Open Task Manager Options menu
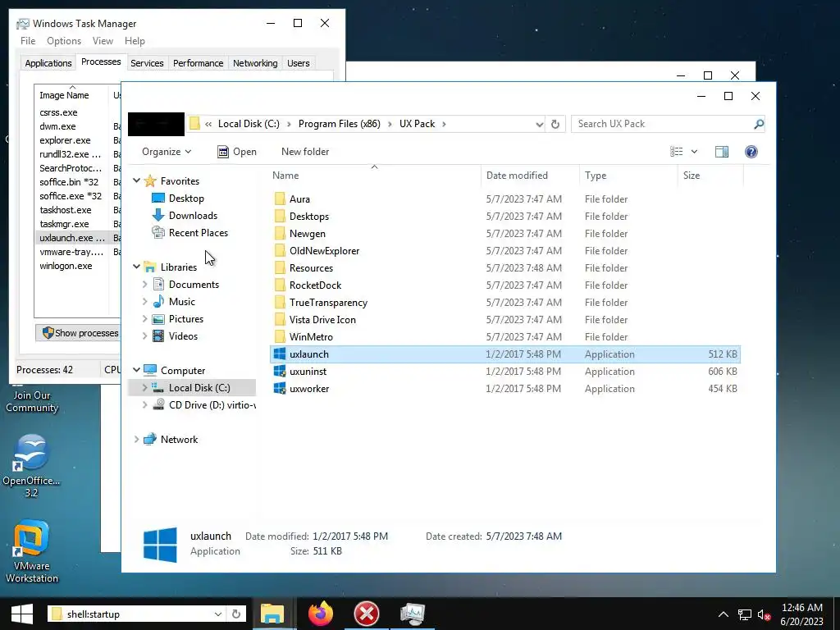The image size is (840, 630). pos(64,41)
